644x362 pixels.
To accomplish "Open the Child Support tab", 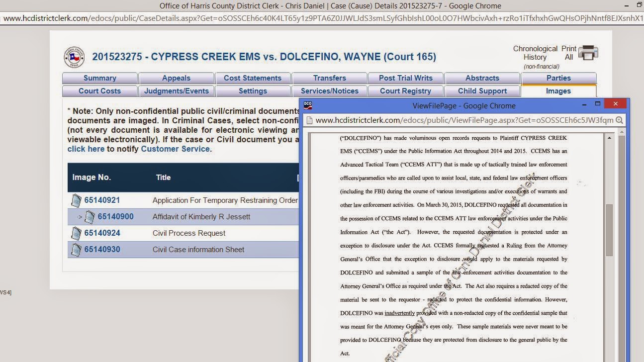I will click(x=482, y=91).
